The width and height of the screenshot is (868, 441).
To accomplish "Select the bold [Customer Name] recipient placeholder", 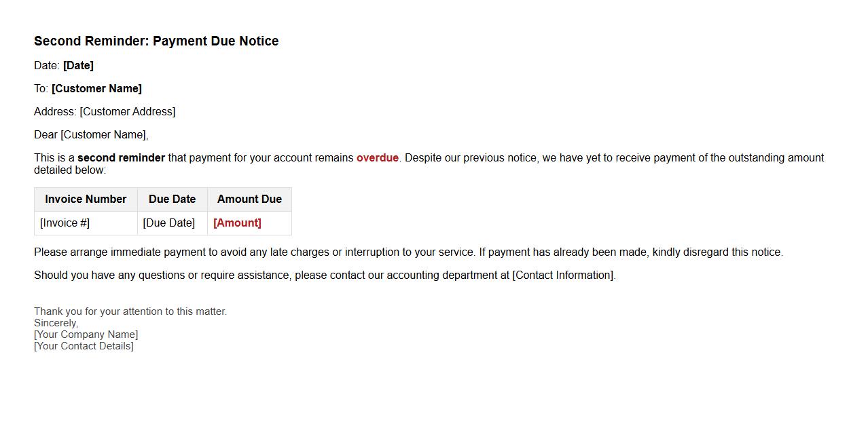I will (x=96, y=89).
